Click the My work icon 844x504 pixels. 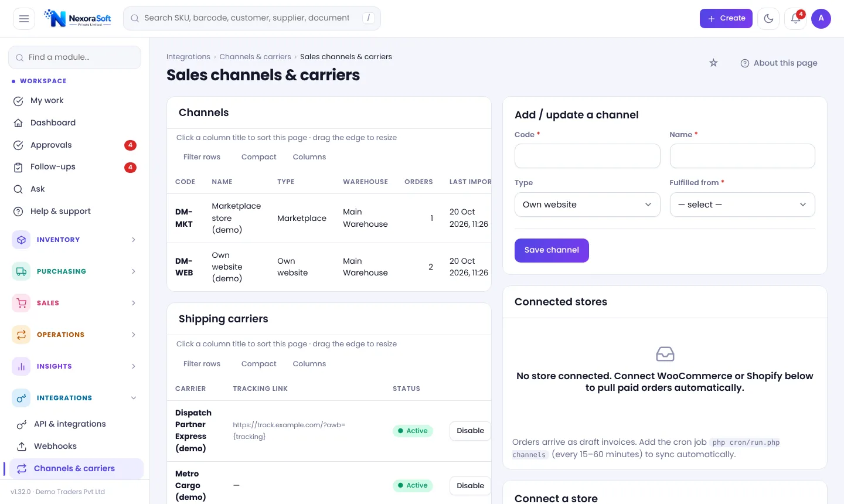tap(18, 101)
